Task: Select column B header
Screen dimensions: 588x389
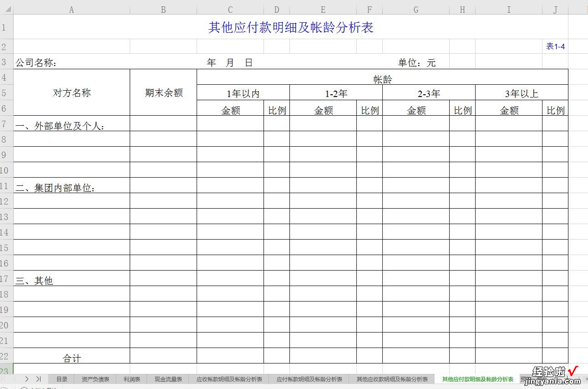Action: (163, 10)
